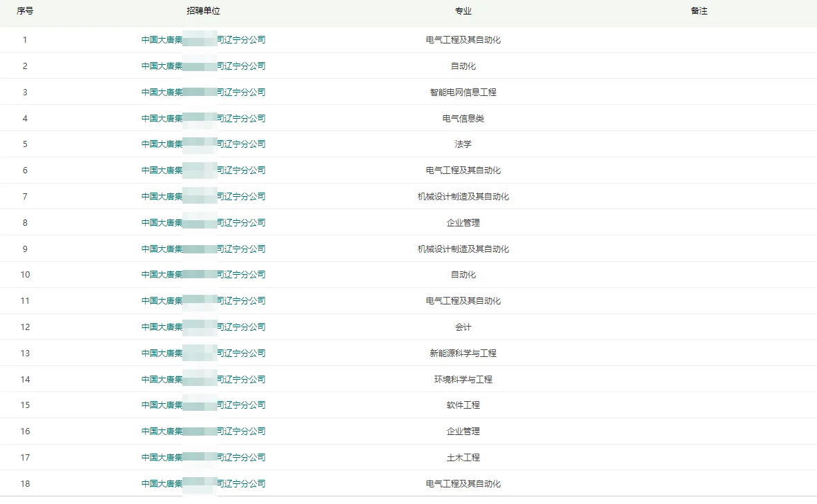Screen dimensions: 817x504
Task: Open the recruiting unit link in row 15
Action: [x=203, y=405]
